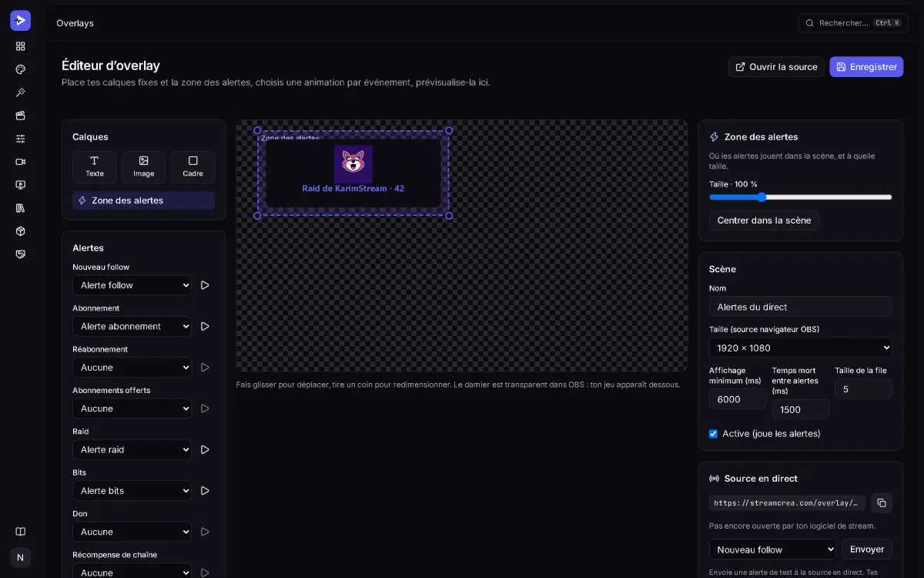Click the Envoyer test alert button
Screen dimensions: 924x578
867,549
